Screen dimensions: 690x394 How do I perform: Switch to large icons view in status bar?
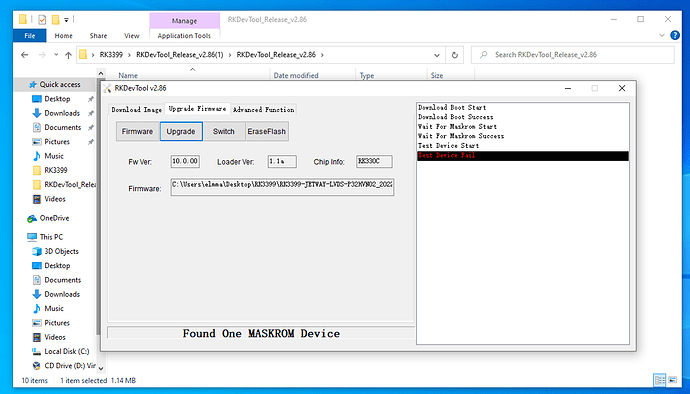click(x=672, y=380)
